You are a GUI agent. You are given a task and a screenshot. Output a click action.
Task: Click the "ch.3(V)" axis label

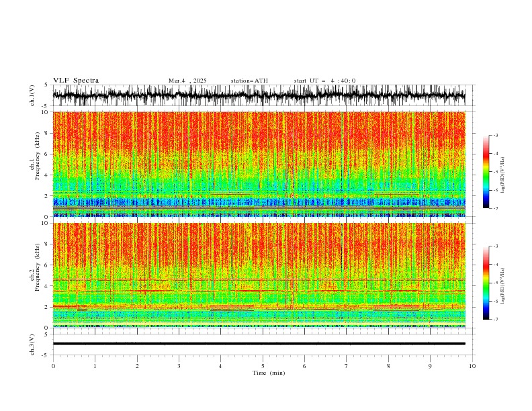click(x=32, y=345)
